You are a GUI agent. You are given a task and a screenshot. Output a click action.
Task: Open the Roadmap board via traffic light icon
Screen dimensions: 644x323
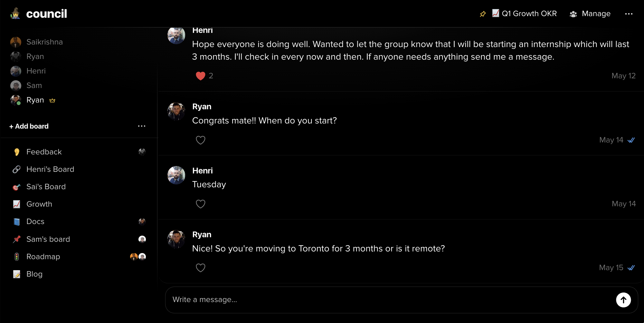[x=17, y=256]
